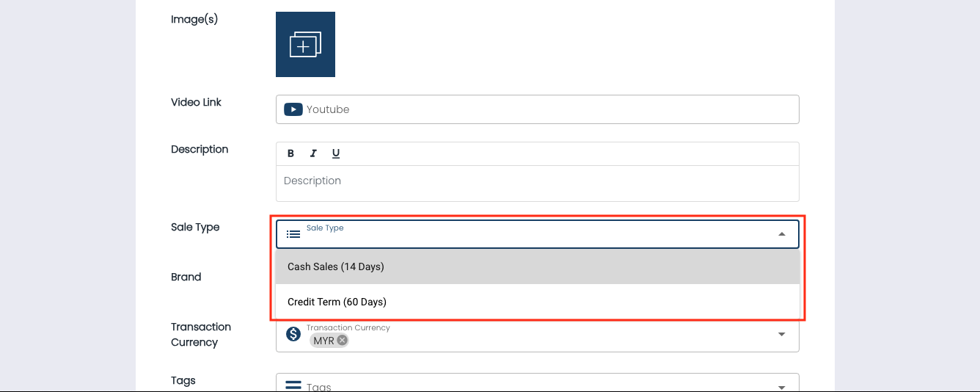980x392 pixels.
Task: Click the dollar icon in Transaction Currency
Action: pyautogui.click(x=293, y=334)
